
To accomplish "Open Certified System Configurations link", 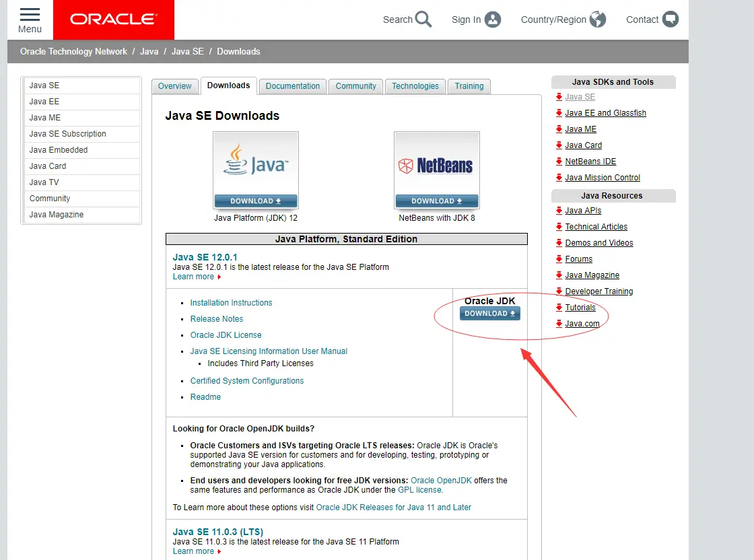I will click(247, 381).
